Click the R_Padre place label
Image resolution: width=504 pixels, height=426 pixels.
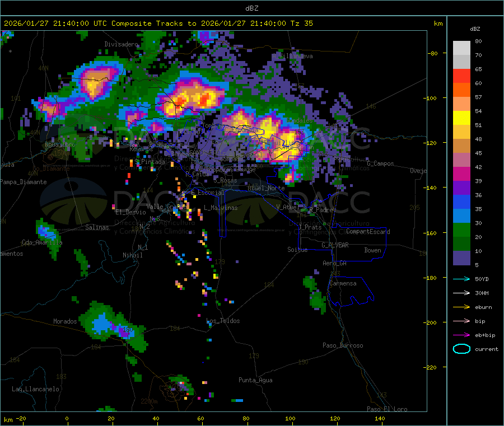pyautogui.click(x=321, y=210)
